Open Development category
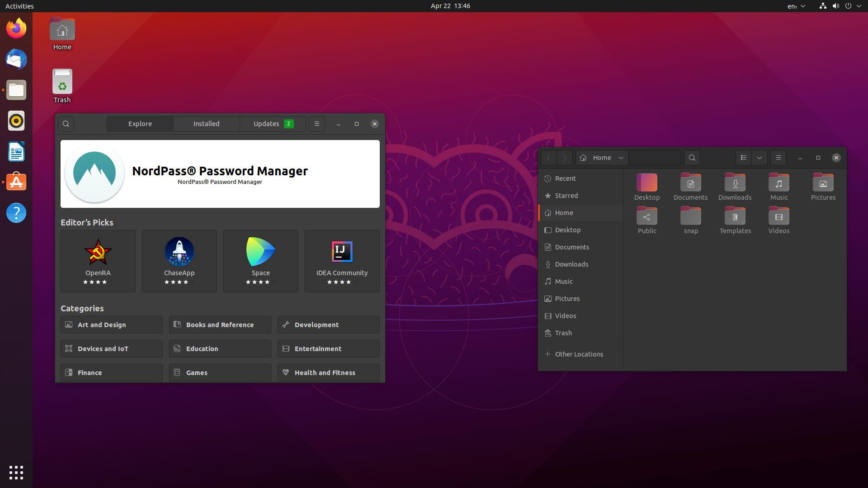 [329, 325]
